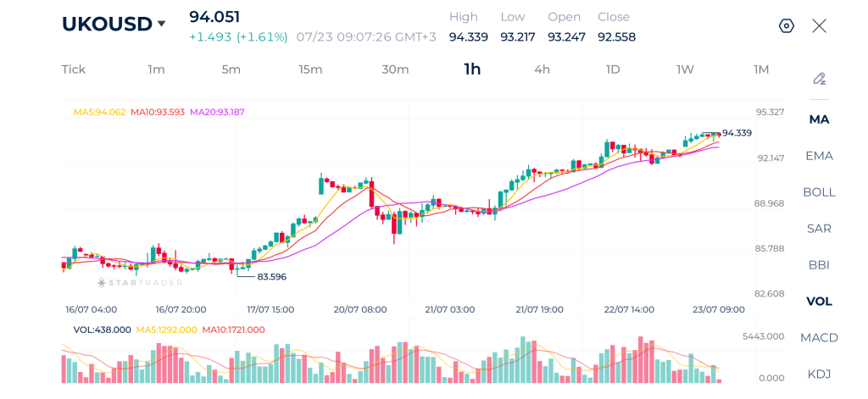Image resolution: width=868 pixels, height=399 pixels.
Task: Click the 95.327 price axis label
Action: pos(770,113)
